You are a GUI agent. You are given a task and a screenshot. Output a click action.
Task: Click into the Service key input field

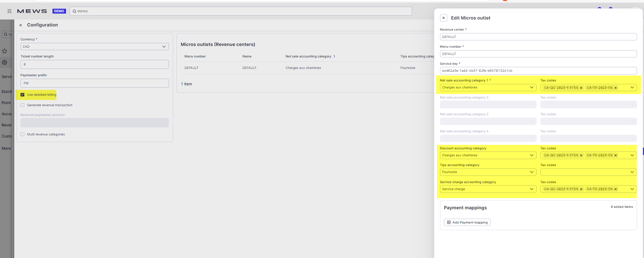[538, 71]
